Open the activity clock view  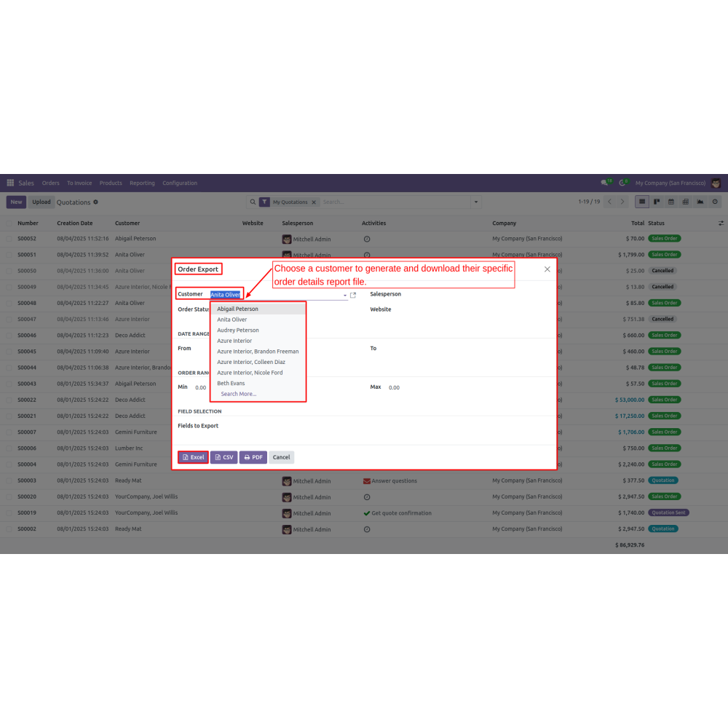(x=715, y=202)
